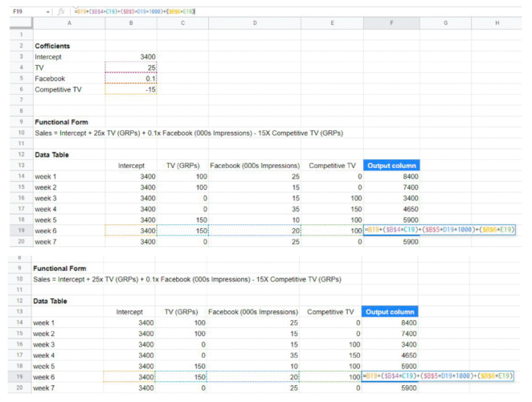Viewport: 532px width, 402px height.
Task: Select highlighted column F header
Action: (391, 23)
